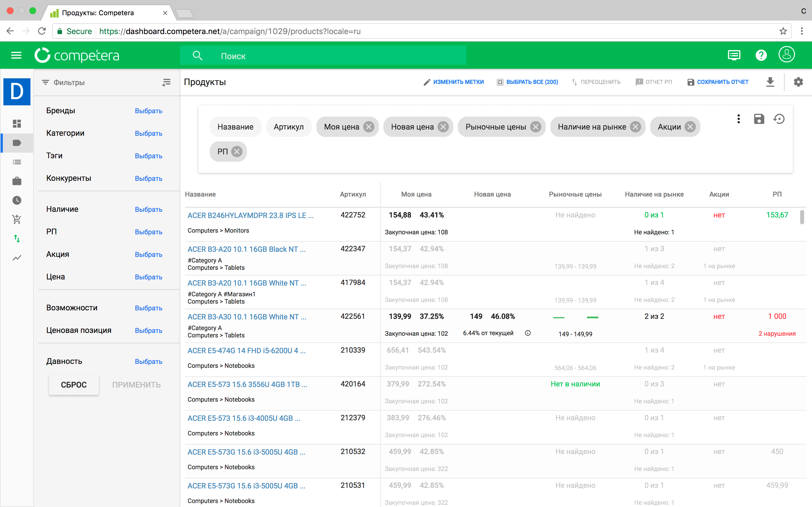
Task: Open the briefcase sidebar section
Action: click(x=17, y=181)
